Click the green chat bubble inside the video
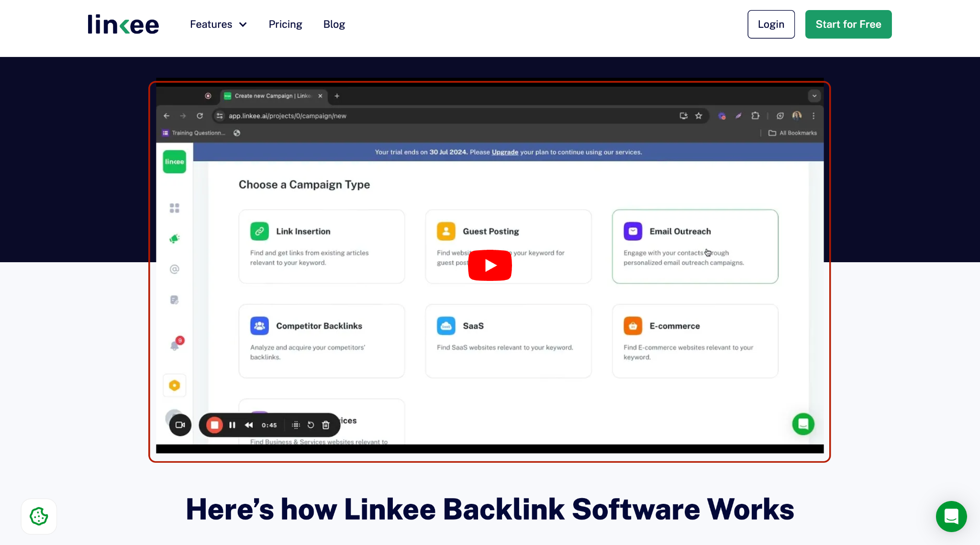 click(803, 424)
